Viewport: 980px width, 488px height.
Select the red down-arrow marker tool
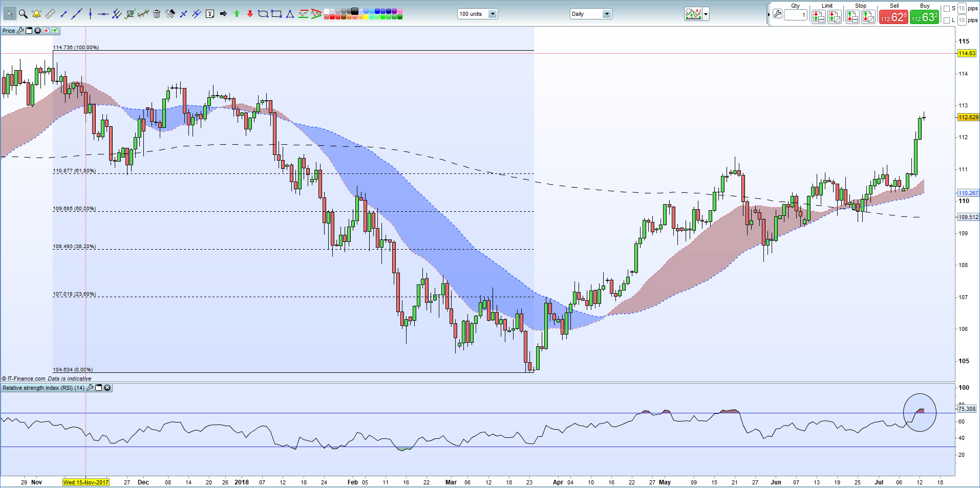(x=250, y=14)
